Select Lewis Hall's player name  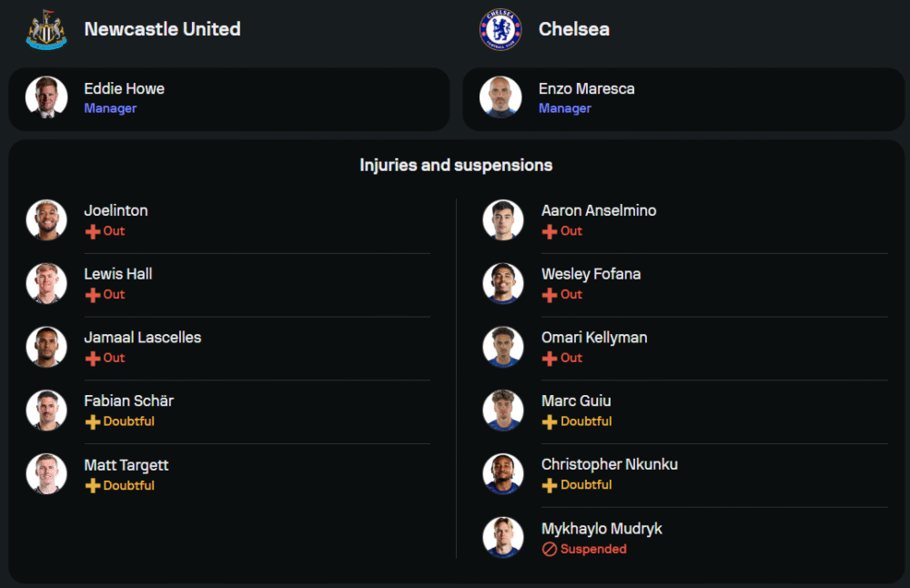tap(118, 274)
